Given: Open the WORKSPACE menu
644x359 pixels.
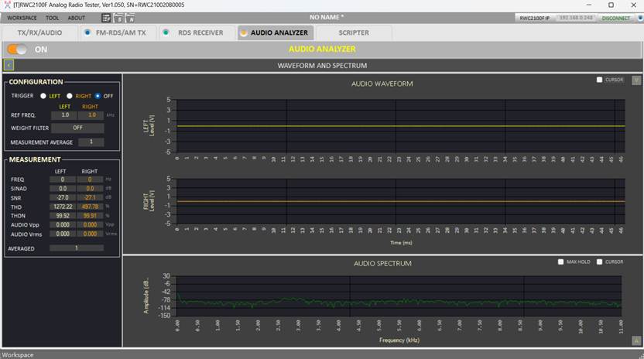Looking at the screenshot, I should tap(22, 18).
